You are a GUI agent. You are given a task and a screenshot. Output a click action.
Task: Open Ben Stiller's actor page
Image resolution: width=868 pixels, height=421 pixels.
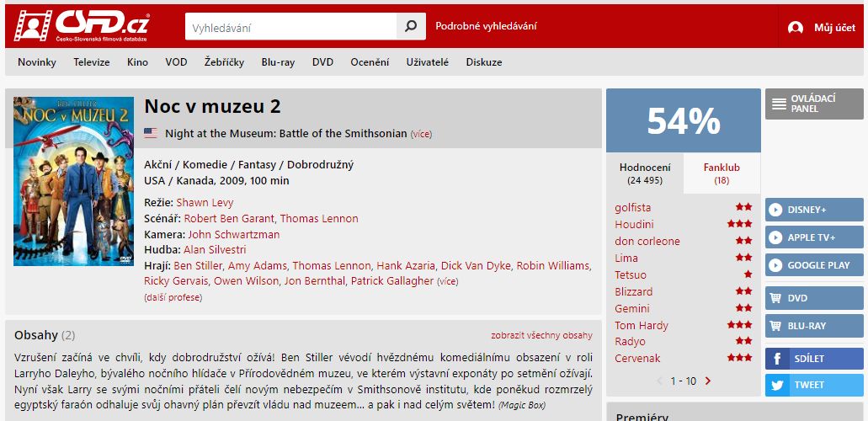coord(198,265)
